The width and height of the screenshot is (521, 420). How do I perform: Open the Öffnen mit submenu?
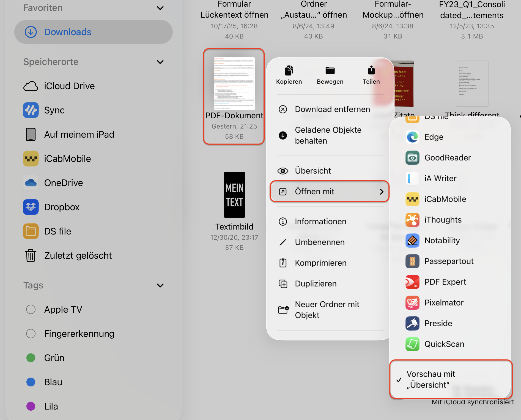(x=329, y=192)
